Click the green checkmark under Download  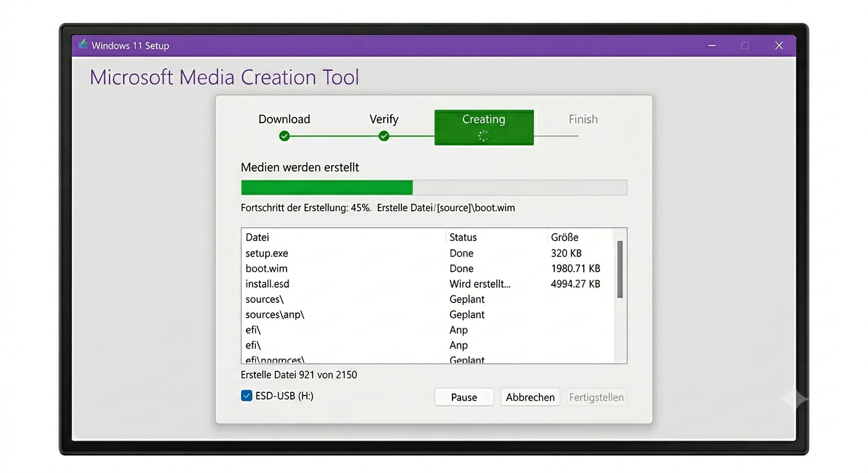tap(284, 136)
